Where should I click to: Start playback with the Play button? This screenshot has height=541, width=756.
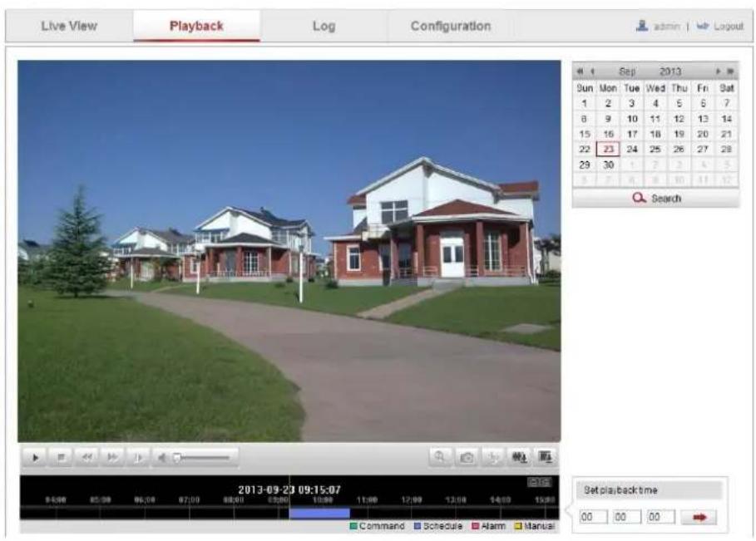(x=35, y=457)
